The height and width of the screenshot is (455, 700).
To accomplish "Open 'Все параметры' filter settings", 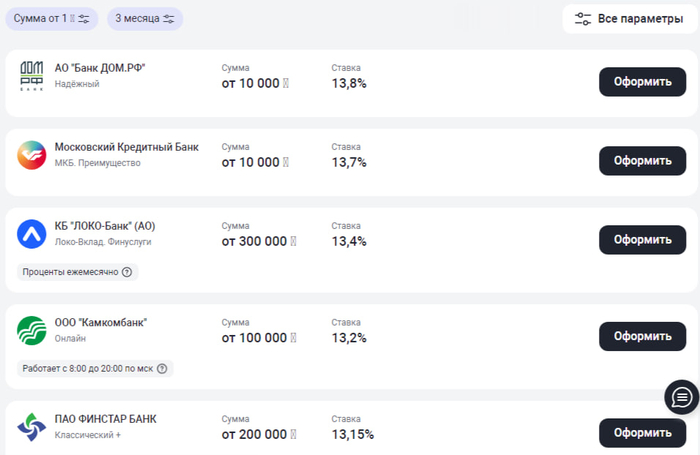I will 629,19.
